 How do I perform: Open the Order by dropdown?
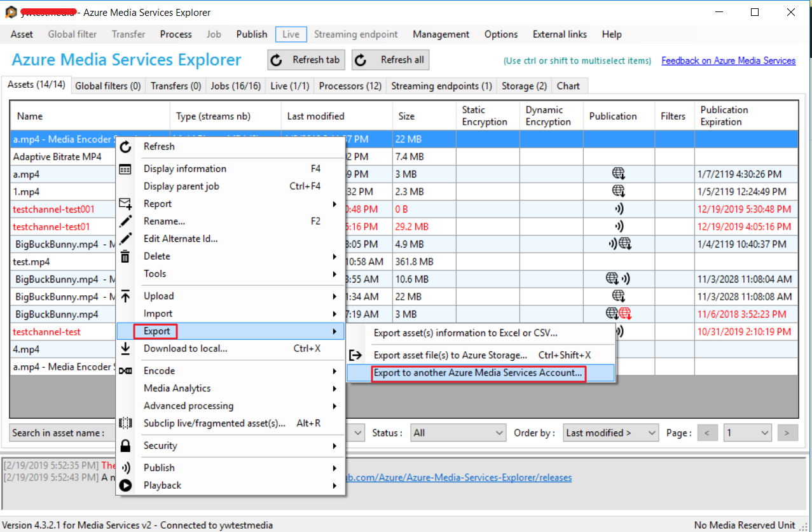pyautogui.click(x=610, y=433)
